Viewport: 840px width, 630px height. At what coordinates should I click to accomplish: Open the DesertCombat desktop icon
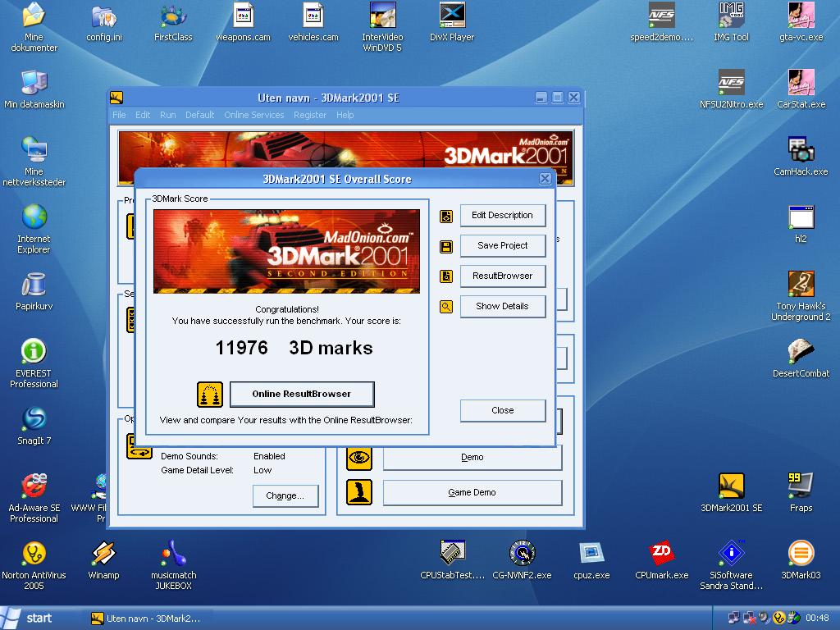point(801,358)
